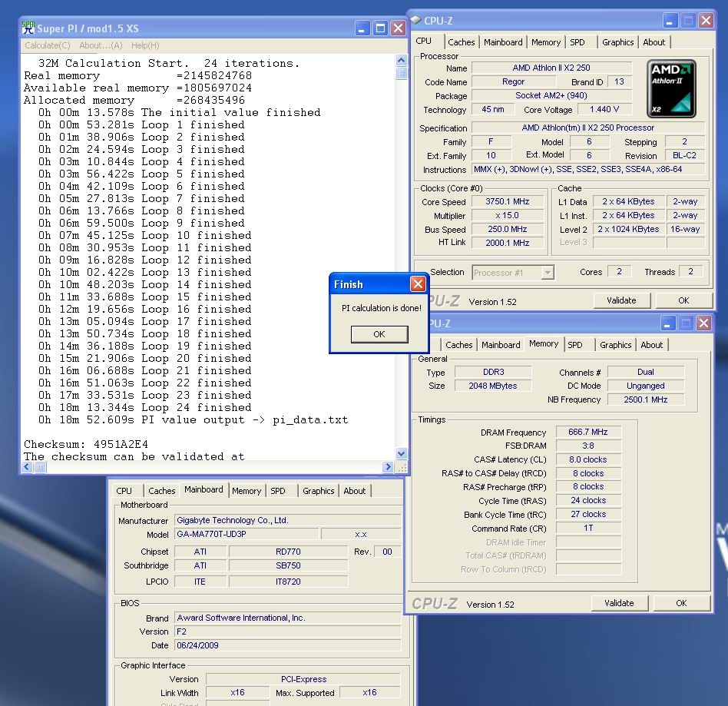728x706 pixels.
Task: Click the NB Frequency value 2500.1 MHz
Action: [x=645, y=399]
